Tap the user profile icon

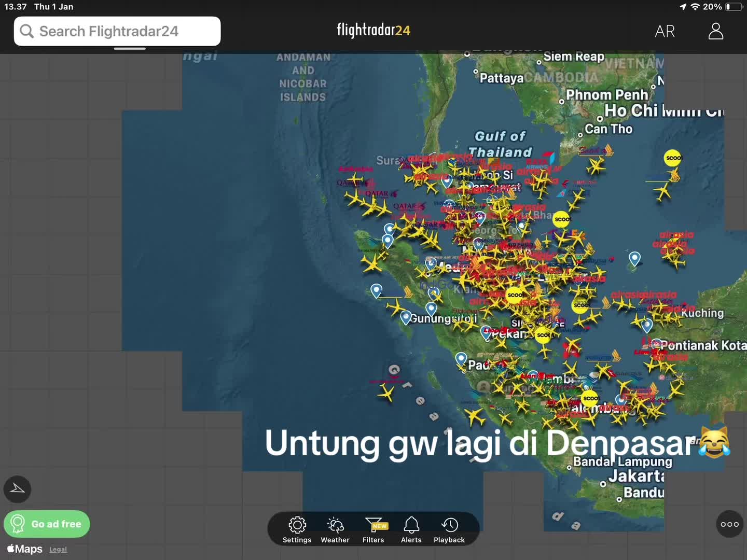[716, 31]
